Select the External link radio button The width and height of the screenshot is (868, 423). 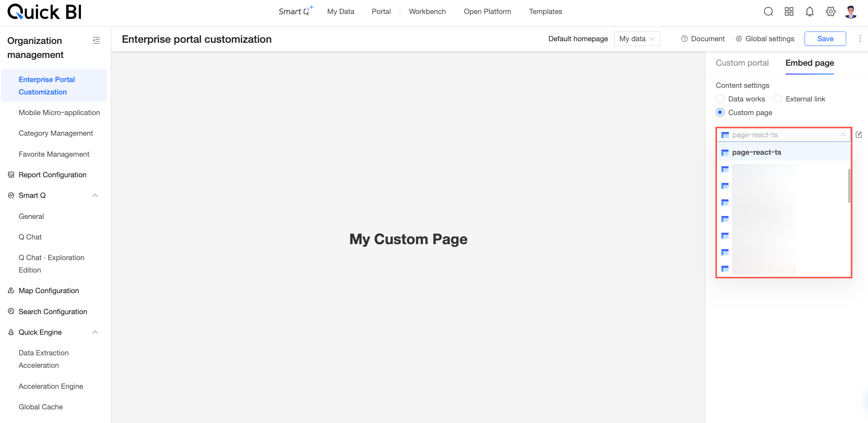click(x=777, y=99)
